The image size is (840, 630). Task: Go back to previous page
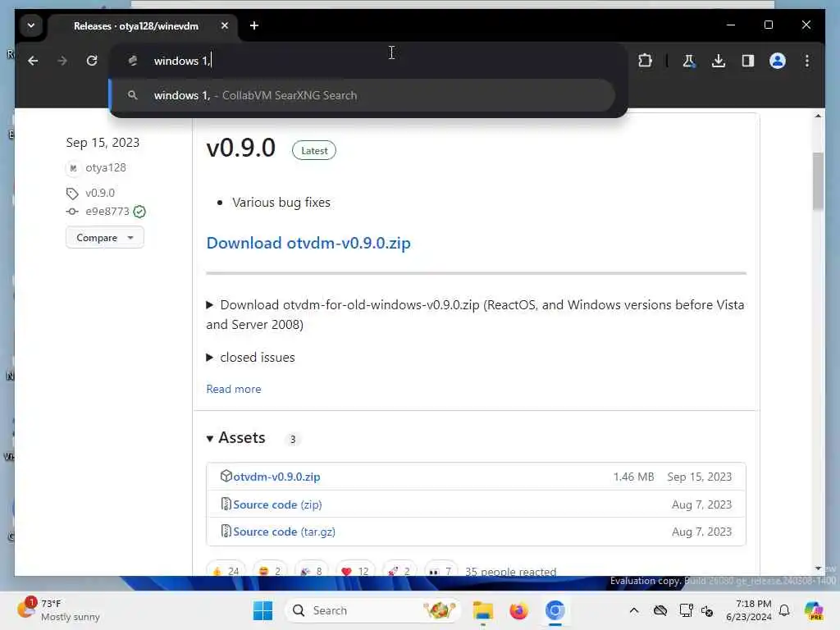coord(33,61)
